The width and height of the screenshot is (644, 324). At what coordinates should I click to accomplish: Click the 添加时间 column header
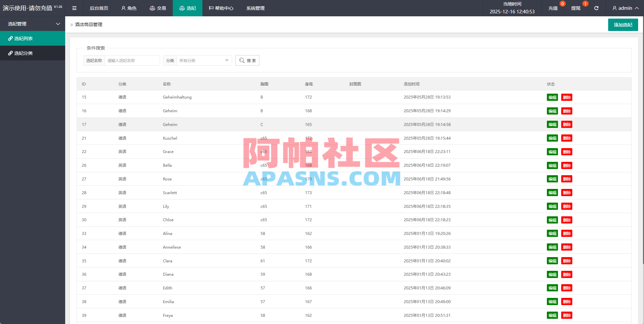pos(412,84)
